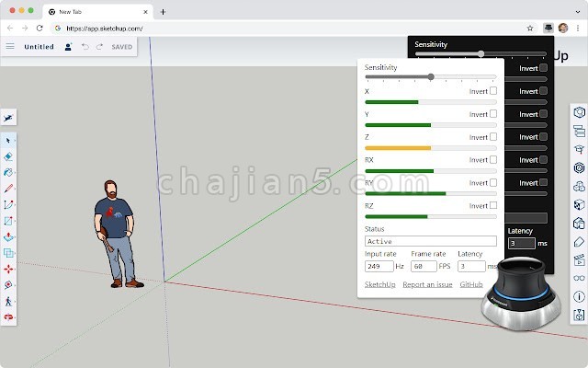This screenshot has width=588, height=368.
Task: Click the browser forward arrow
Action: click(25, 29)
